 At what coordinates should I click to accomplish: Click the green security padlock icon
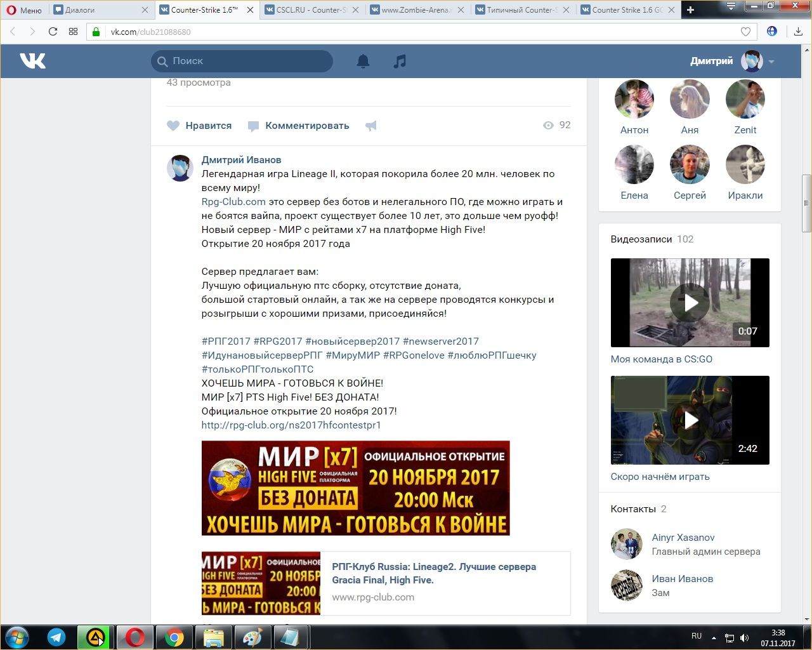pos(96,32)
